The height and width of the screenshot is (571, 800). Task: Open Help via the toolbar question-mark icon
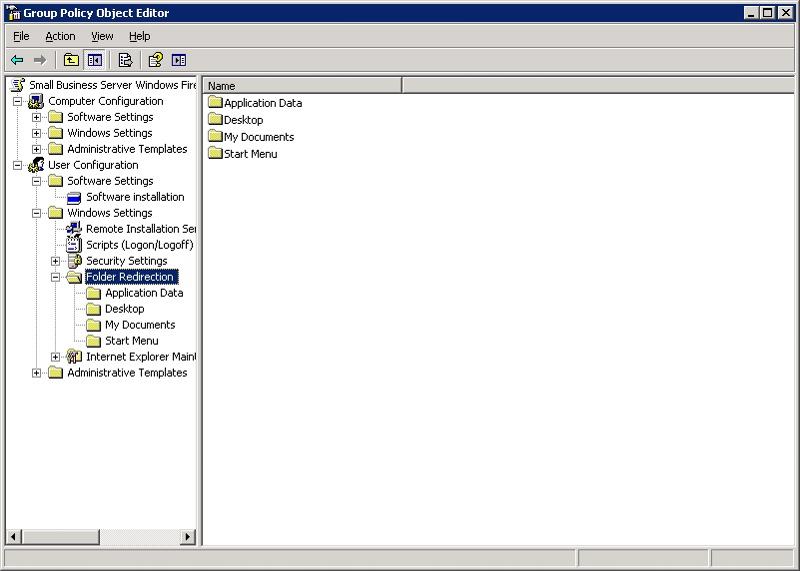[156, 60]
